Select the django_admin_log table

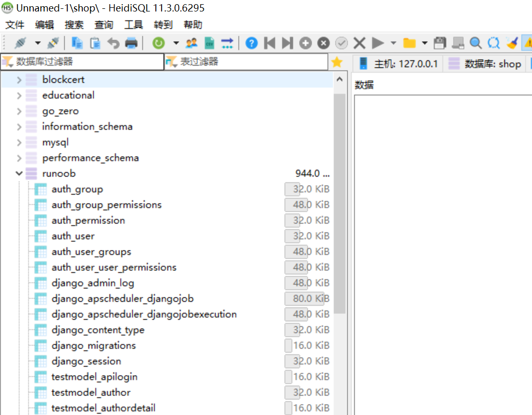(93, 283)
